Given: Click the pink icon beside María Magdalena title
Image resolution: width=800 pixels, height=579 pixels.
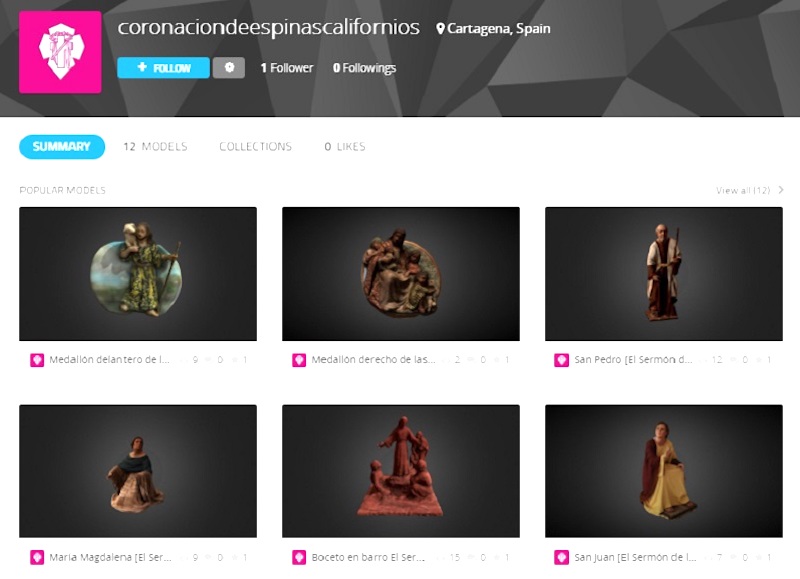Looking at the screenshot, I should [x=37, y=557].
